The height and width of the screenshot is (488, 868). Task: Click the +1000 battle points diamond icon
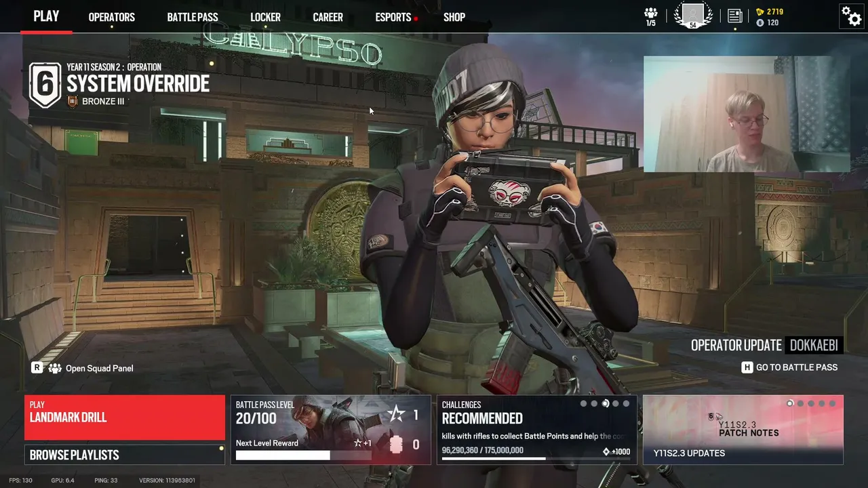[x=606, y=452]
